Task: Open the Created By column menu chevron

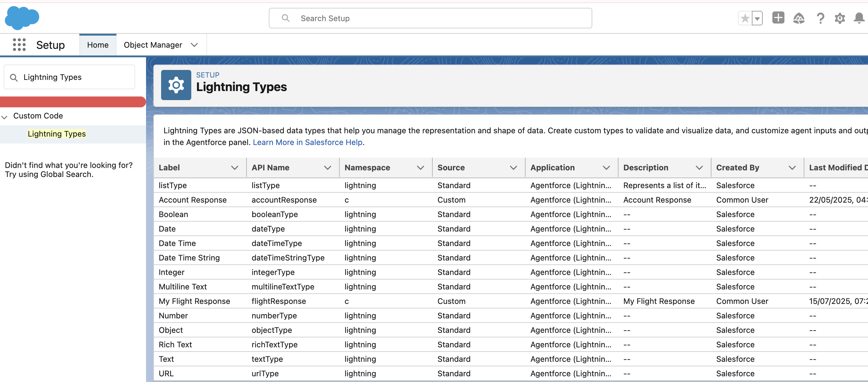Action: point(793,168)
